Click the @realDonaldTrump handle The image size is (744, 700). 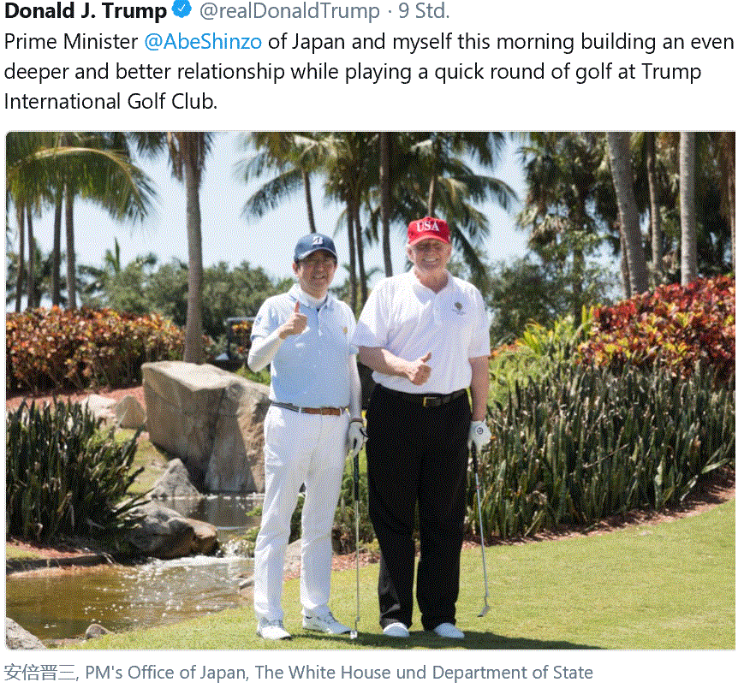[289, 11]
